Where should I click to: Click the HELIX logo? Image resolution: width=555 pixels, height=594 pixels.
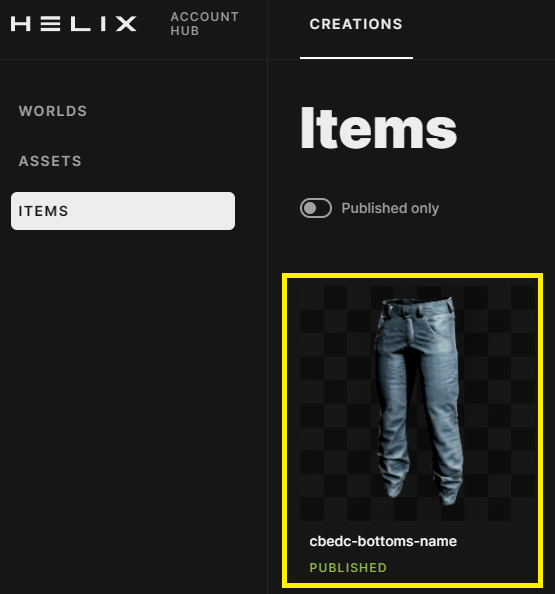[x=73, y=23]
